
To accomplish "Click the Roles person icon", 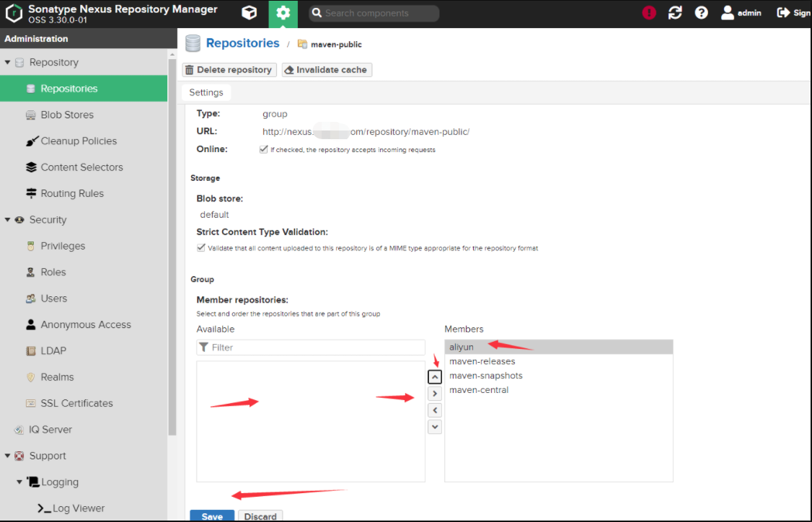I will click(31, 272).
